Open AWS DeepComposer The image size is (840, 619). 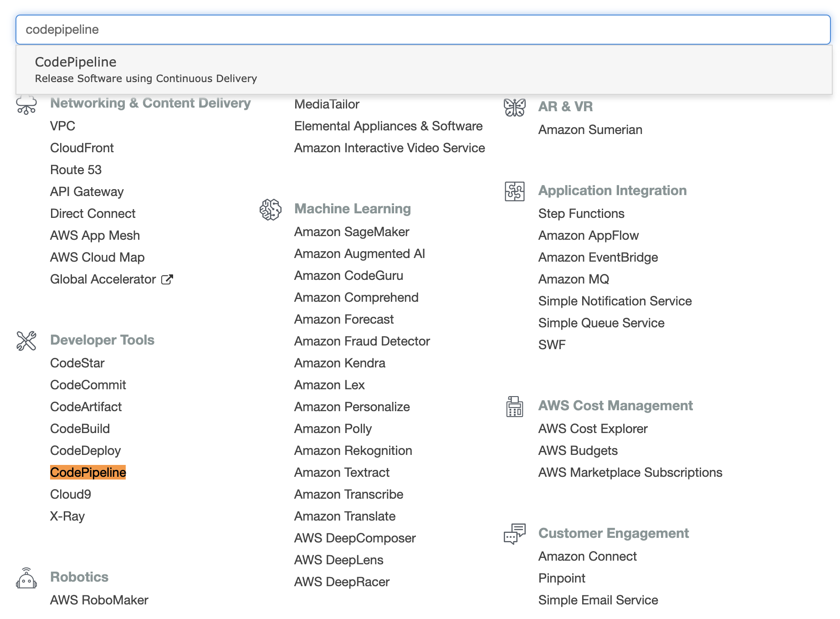(355, 538)
